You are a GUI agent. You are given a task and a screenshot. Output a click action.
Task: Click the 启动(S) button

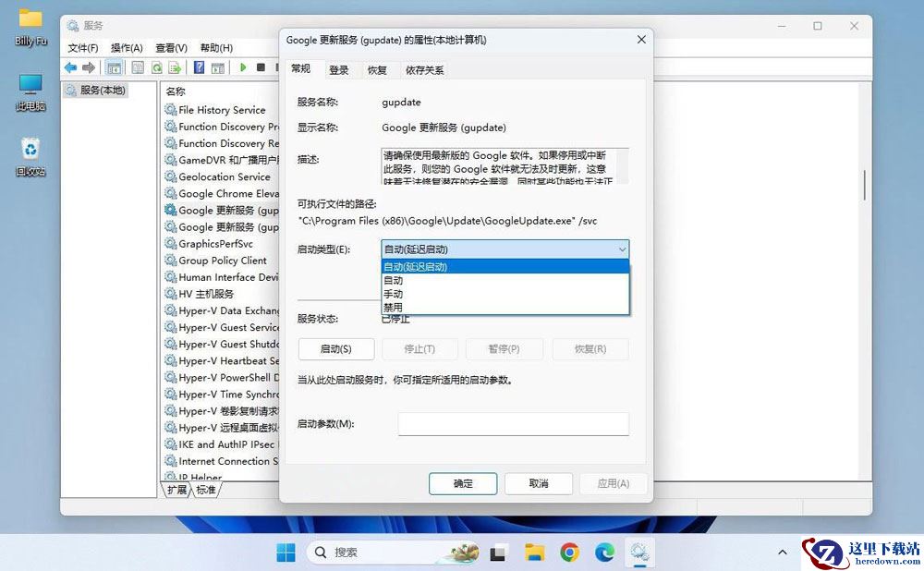pos(336,349)
